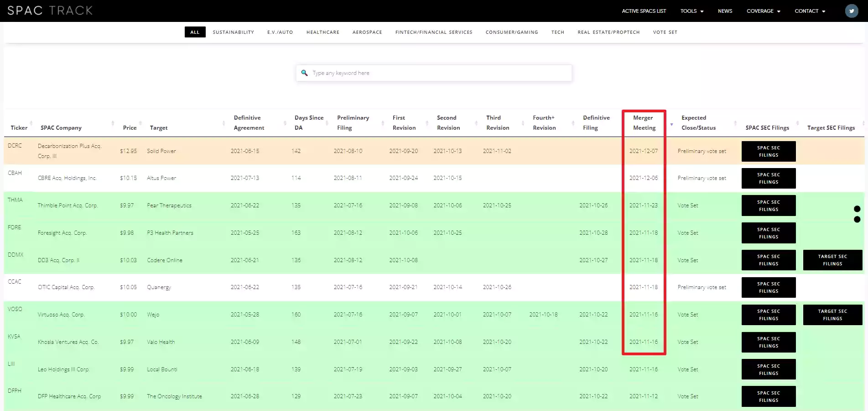The width and height of the screenshot is (868, 411).
Task: Open SPAC SEC Filings for KVSA
Action: [769, 342]
